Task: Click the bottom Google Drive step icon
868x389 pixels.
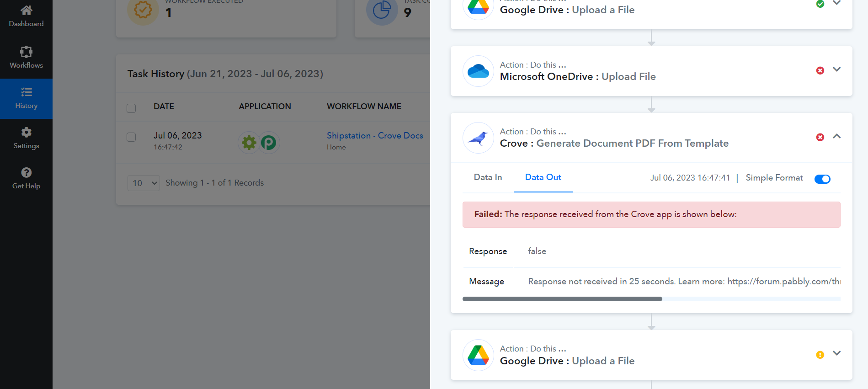Action: pyautogui.click(x=478, y=355)
